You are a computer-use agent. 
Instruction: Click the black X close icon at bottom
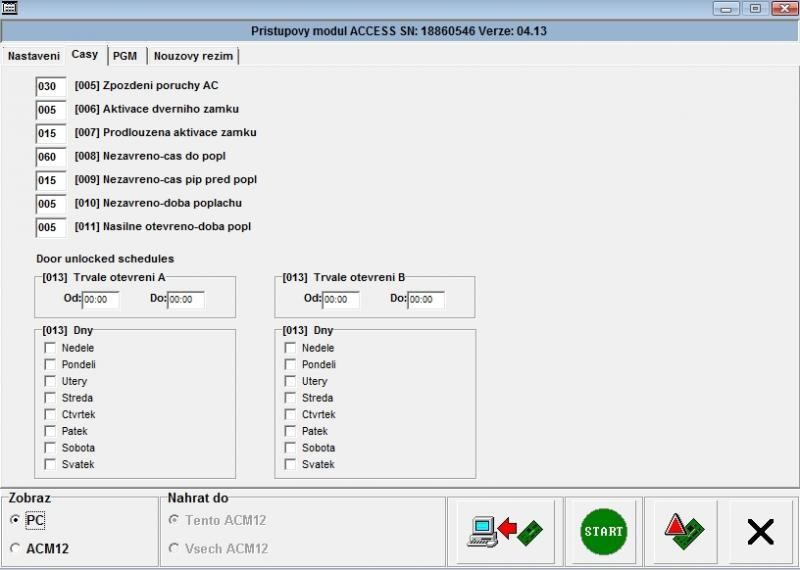coord(761,532)
